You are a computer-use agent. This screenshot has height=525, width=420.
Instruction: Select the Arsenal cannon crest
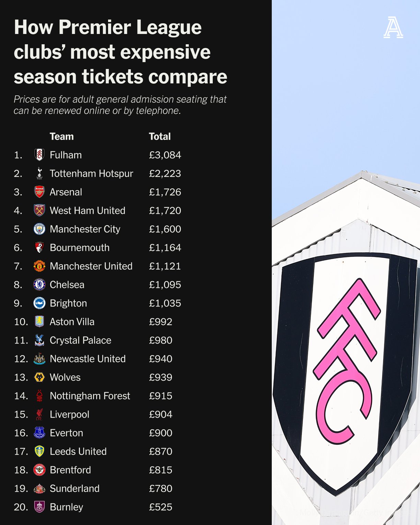[x=39, y=192]
